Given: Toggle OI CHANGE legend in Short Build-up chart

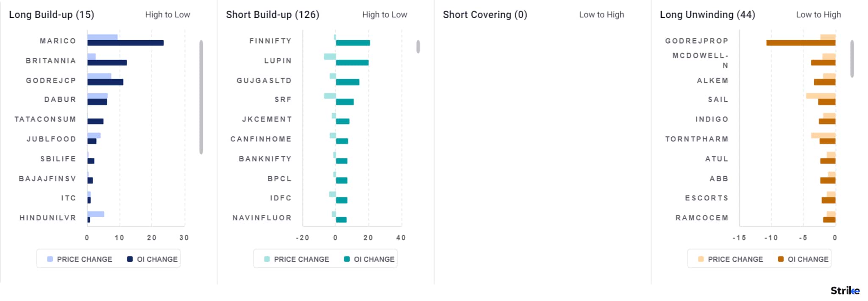Looking at the screenshot, I should pyautogui.click(x=370, y=259).
